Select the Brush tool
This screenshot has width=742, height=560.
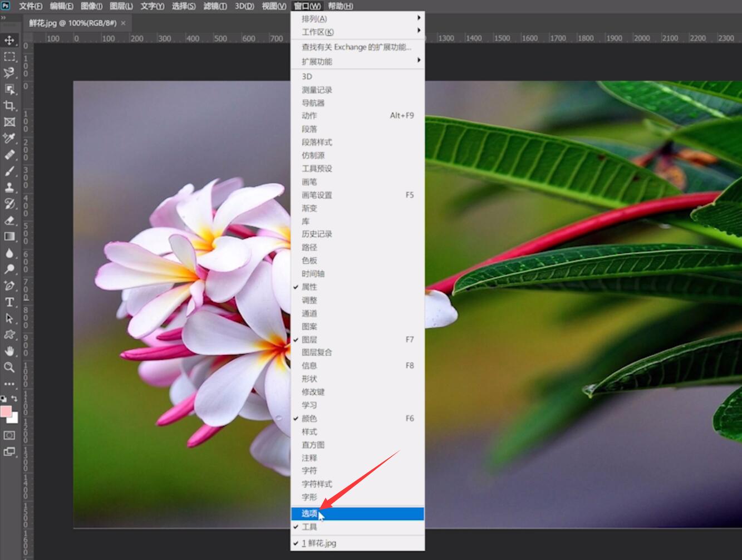[x=9, y=171]
